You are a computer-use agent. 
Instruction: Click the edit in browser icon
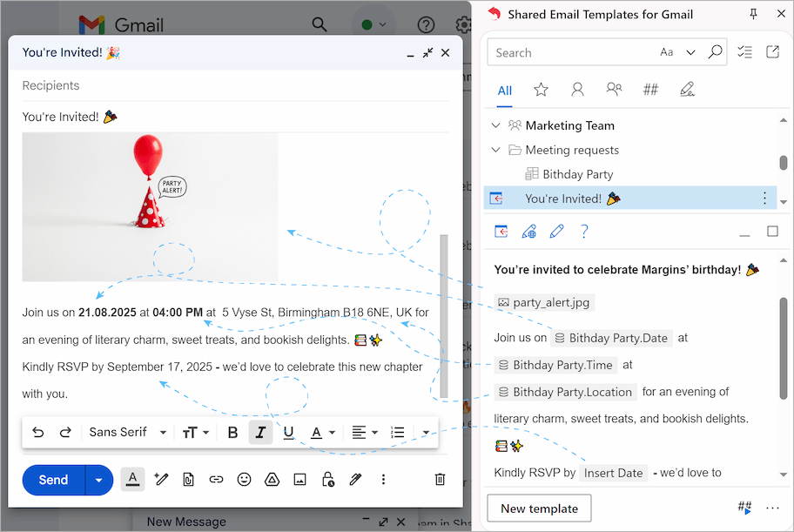click(528, 232)
